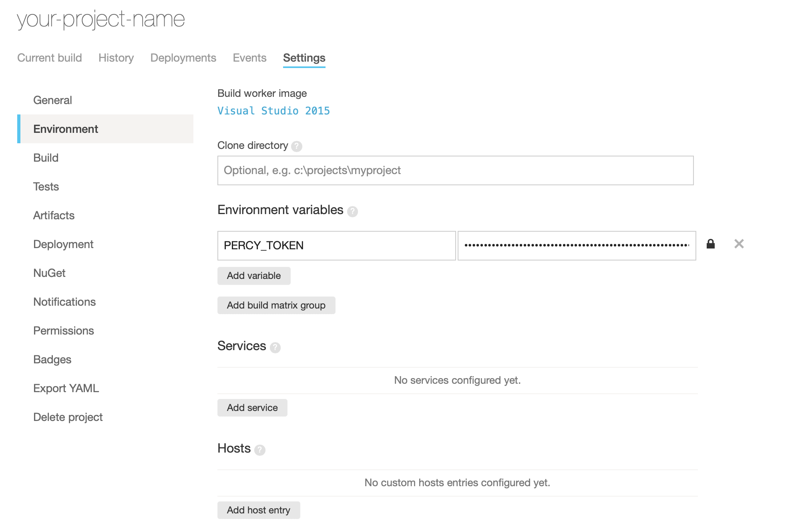812x529 pixels.
Task: Click the lock icon beside PERCY_TOKEN value
Action: click(x=711, y=244)
